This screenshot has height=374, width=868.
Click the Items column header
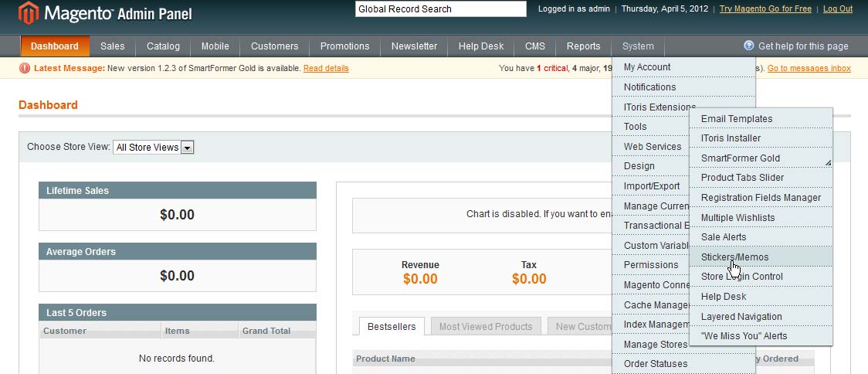click(x=200, y=331)
